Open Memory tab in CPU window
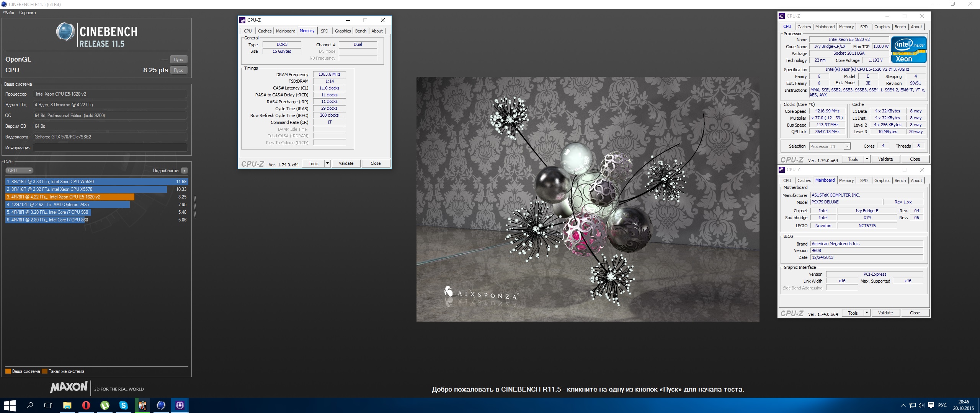The image size is (980, 413). pos(846,27)
